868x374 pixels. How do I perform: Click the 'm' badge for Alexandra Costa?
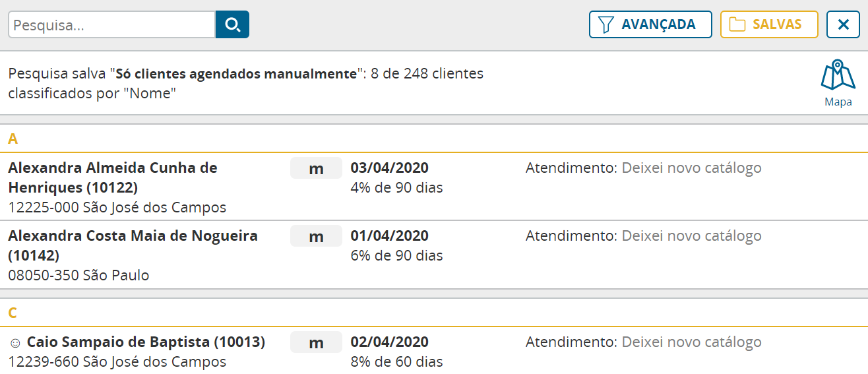coord(316,236)
